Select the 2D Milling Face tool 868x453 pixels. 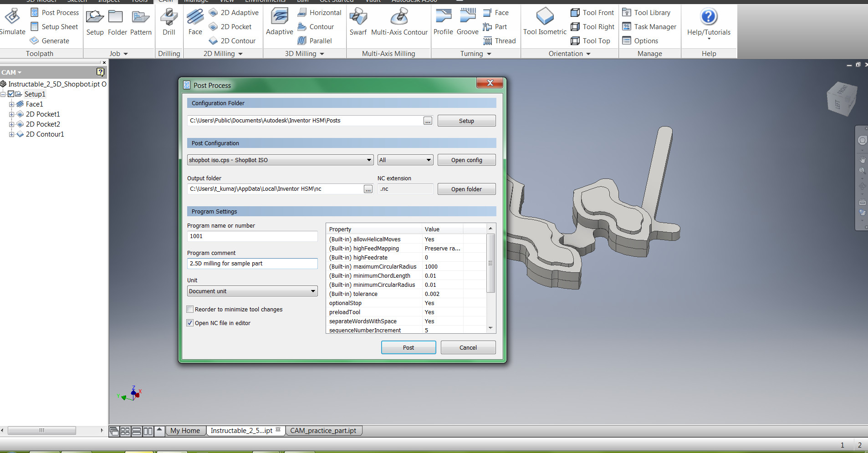(x=195, y=21)
